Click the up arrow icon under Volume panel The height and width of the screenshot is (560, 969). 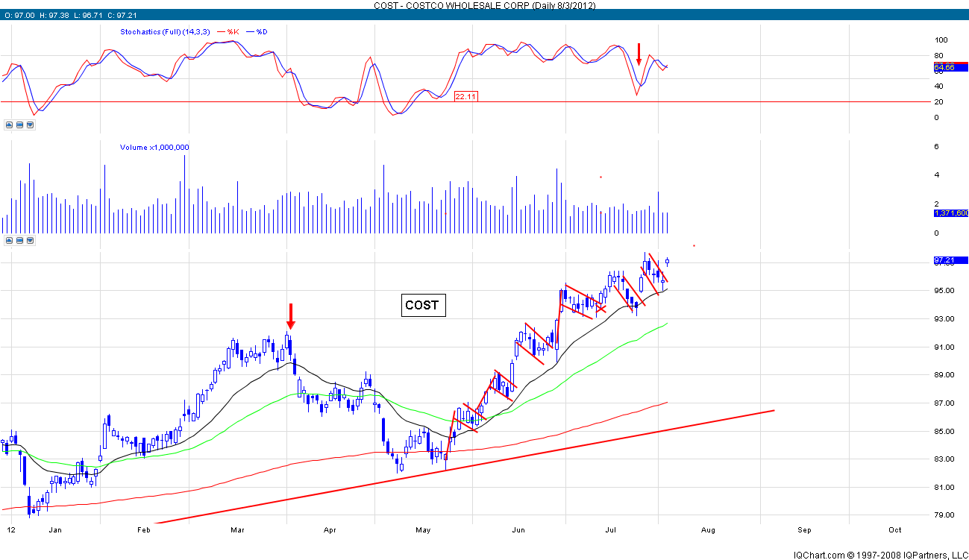[9, 241]
